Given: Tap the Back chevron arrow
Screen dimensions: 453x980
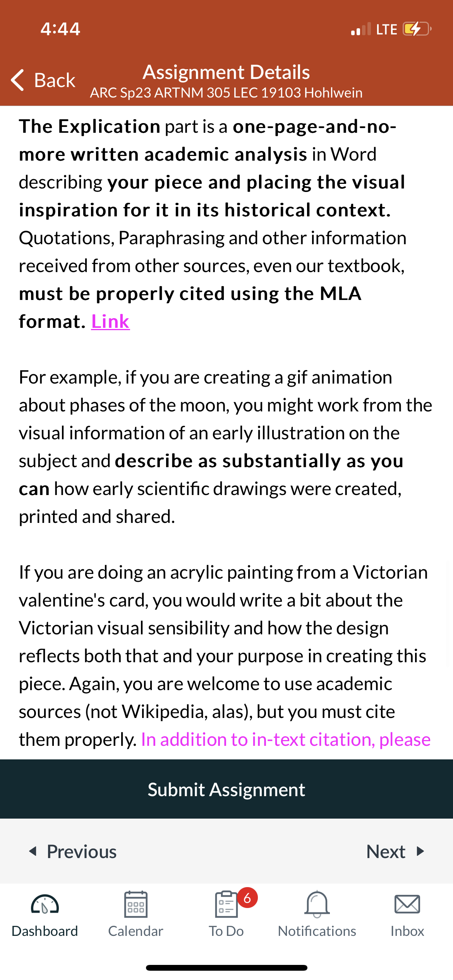Looking at the screenshot, I should pos(18,80).
